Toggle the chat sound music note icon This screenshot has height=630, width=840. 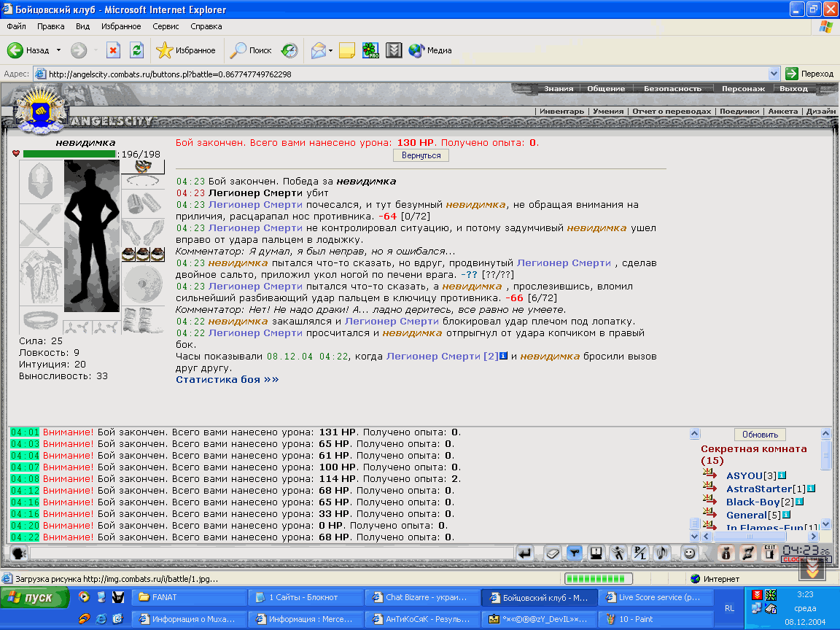point(661,553)
